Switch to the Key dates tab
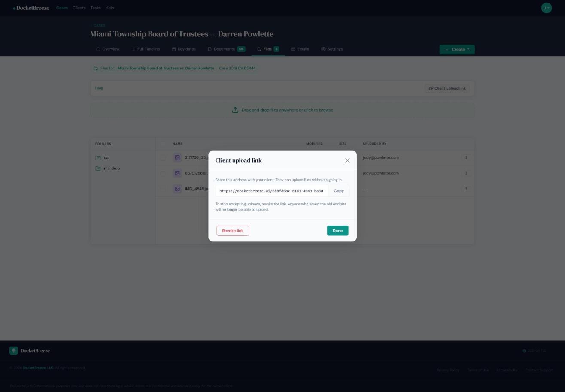565x392 pixels. [184, 49]
